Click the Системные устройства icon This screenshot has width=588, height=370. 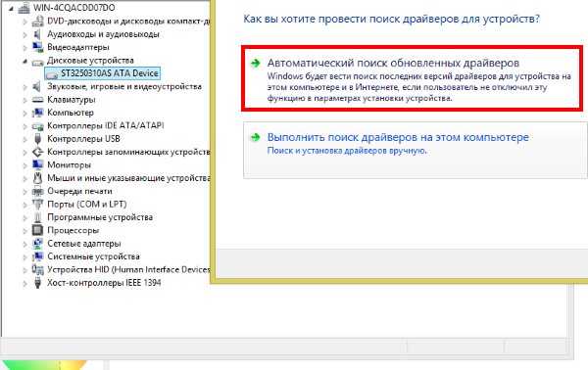click(x=37, y=256)
